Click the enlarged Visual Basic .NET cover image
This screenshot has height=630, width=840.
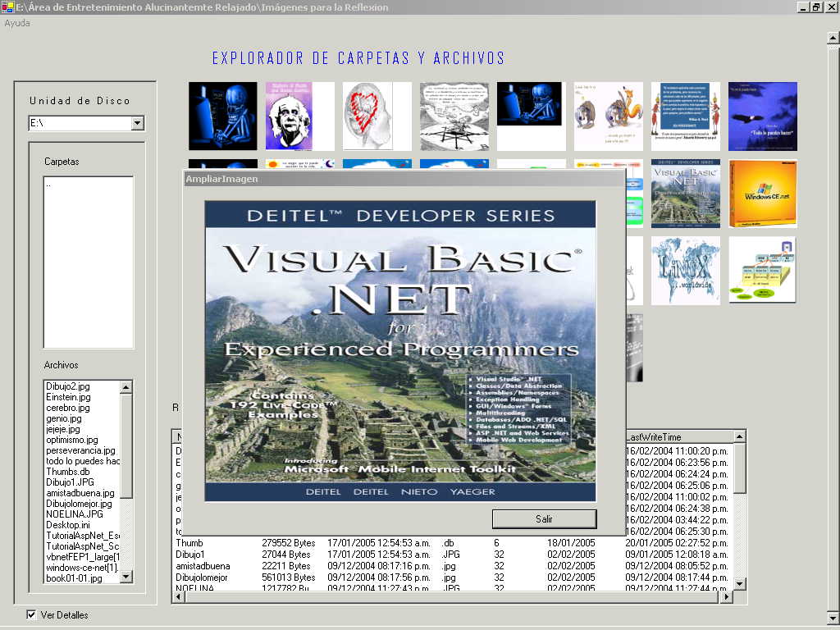[x=400, y=351]
